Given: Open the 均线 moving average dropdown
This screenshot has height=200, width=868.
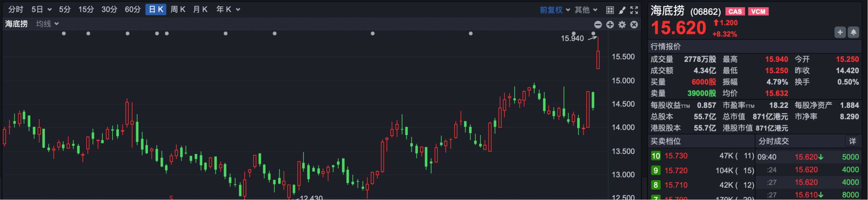Looking at the screenshot, I should (x=47, y=24).
